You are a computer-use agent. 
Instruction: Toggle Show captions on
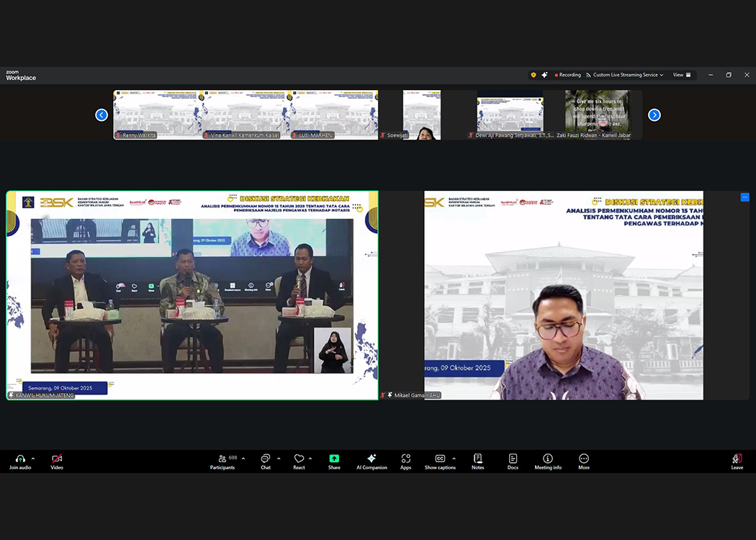click(439, 462)
